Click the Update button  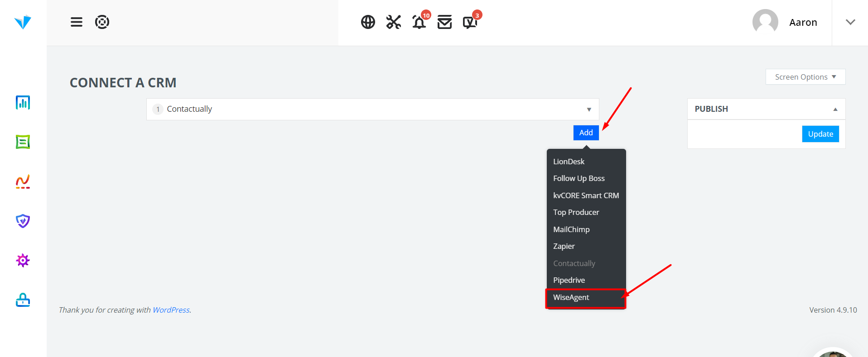tap(820, 134)
